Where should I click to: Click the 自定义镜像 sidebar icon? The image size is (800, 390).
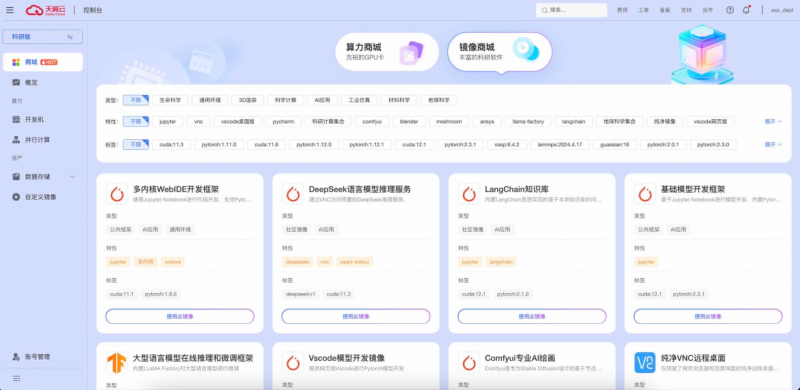[16, 197]
